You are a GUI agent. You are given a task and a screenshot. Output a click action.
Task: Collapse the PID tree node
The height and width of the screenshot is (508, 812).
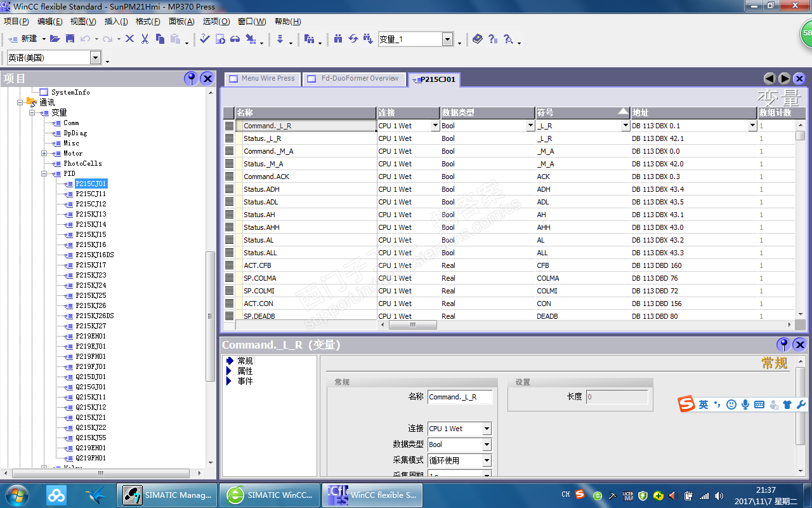click(x=44, y=173)
